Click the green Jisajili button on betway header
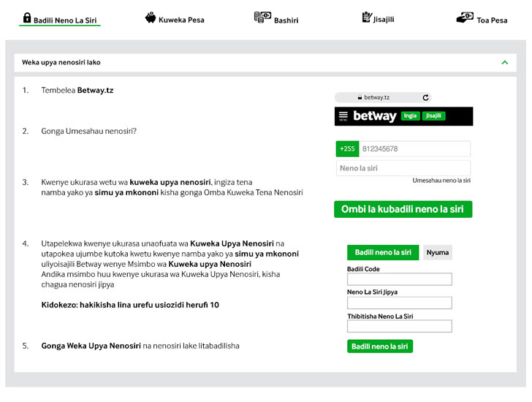The image size is (532, 402). (433, 116)
